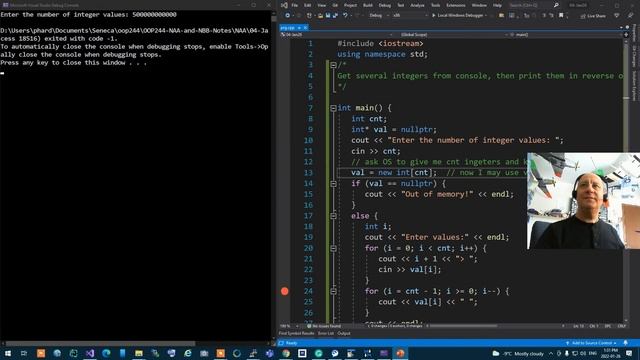Open the View menu

coord(322,5)
